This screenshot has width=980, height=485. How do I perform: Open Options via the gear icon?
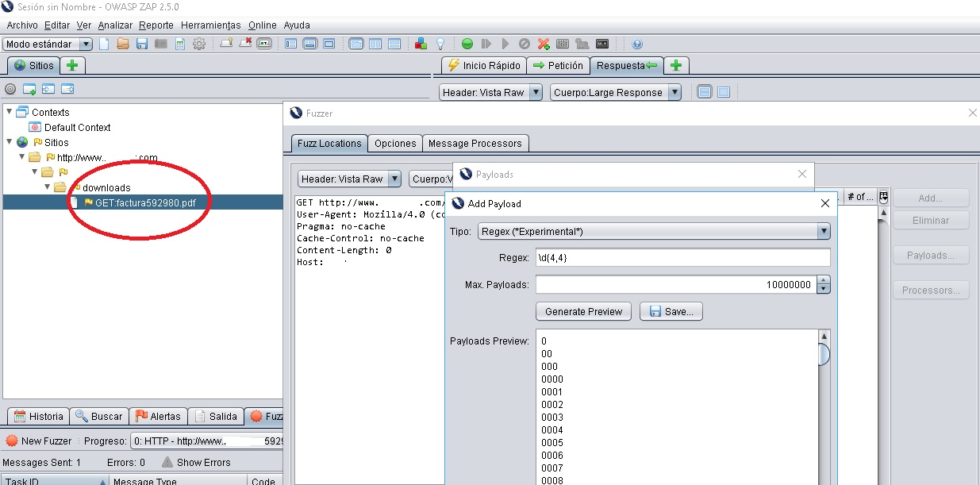(x=199, y=44)
